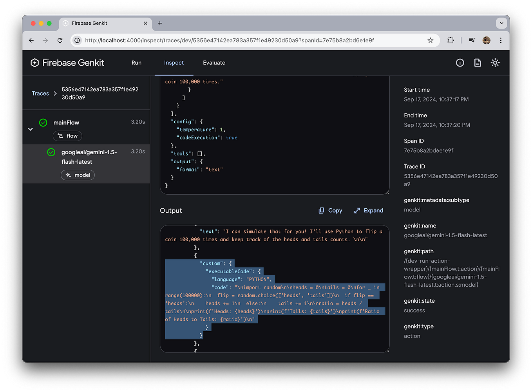
Task: Click the breadcrumb chevron after Traces
Action: point(55,93)
